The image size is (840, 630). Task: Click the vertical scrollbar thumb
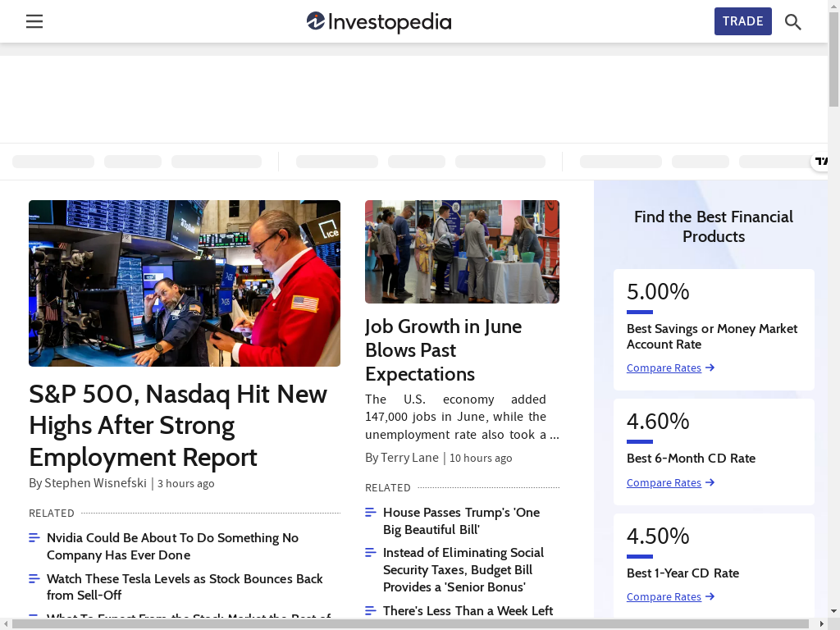[833, 59]
